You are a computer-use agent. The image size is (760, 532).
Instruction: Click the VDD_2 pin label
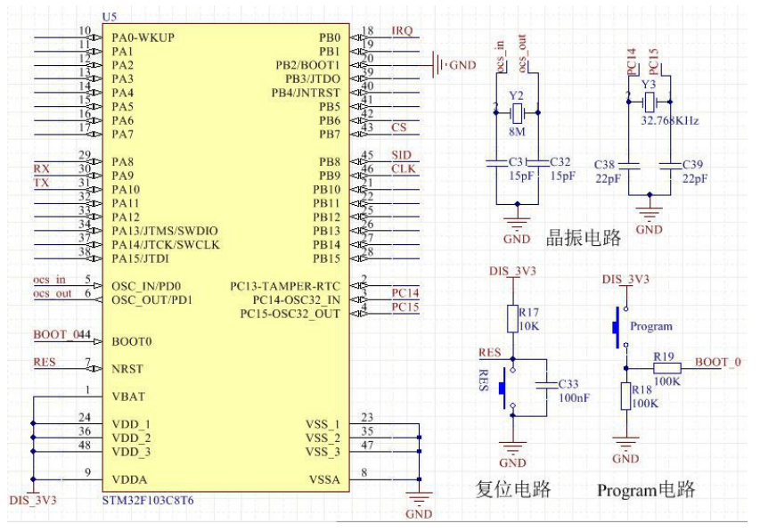pyautogui.click(x=131, y=438)
